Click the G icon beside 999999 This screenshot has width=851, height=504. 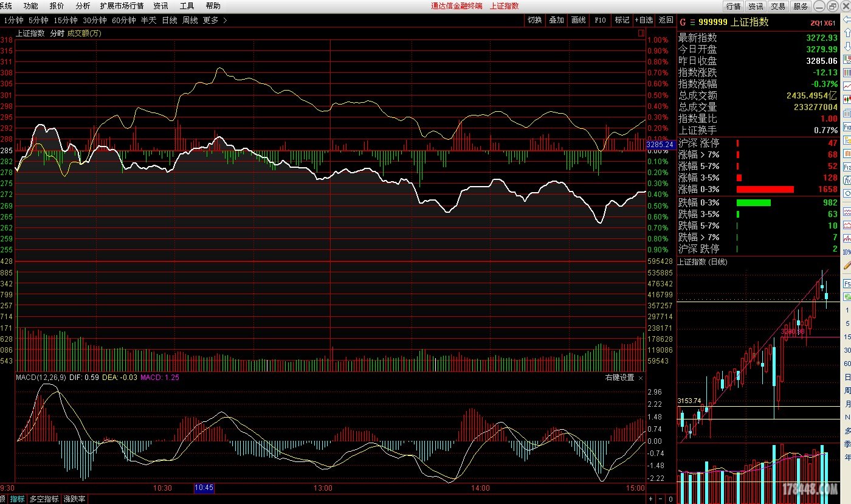(682, 22)
